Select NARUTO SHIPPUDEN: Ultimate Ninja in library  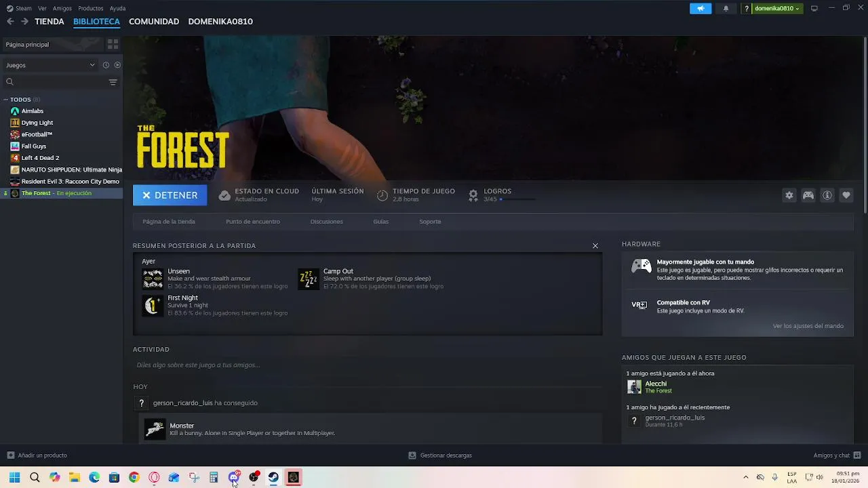61,169
